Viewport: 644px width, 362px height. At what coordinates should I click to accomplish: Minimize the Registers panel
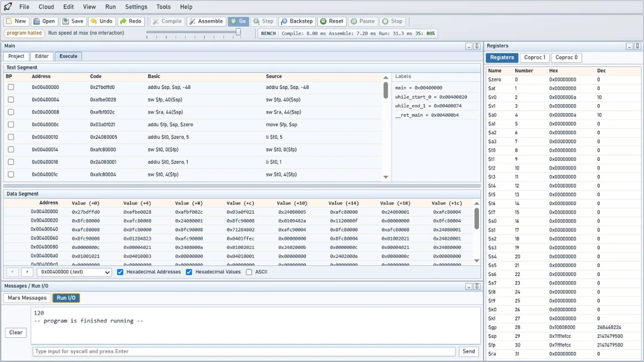(x=629, y=47)
